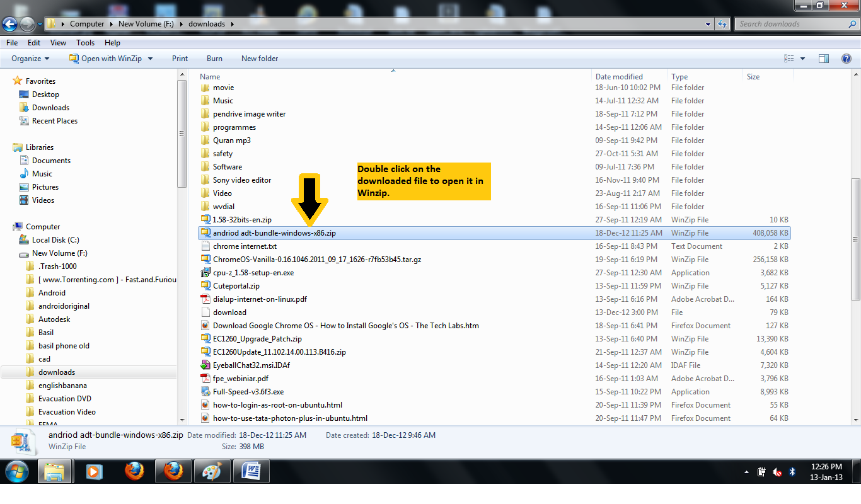The height and width of the screenshot is (504, 861).
Task: Click the Forward navigation arrow button
Action: [x=27, y=24]
